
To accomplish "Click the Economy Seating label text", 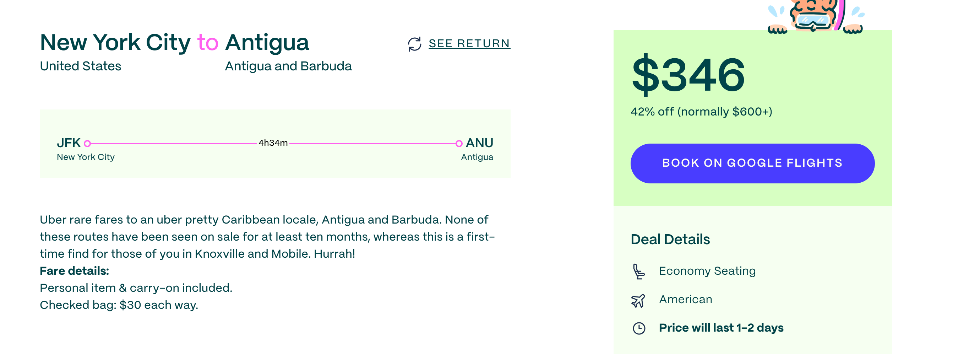I will click(x=707, y=271).
